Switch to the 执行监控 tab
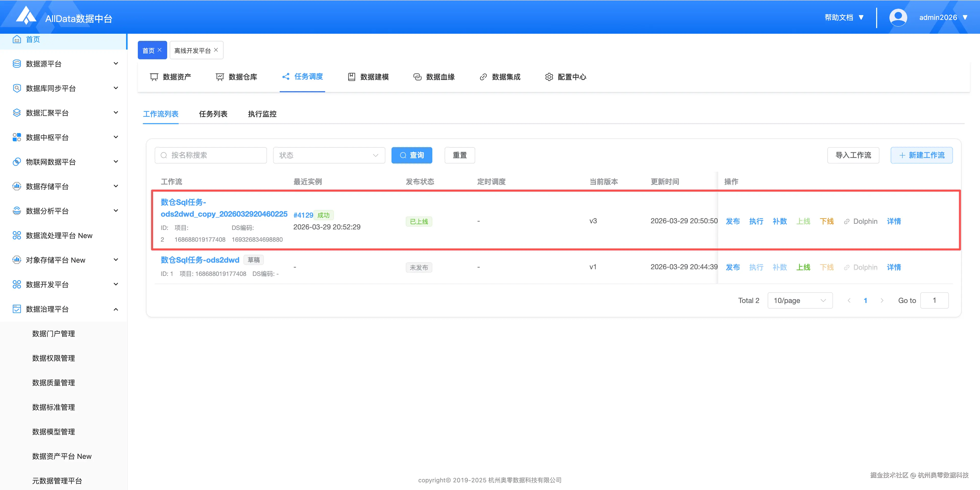This screenshot has height=490, width=980. pyautogui.click(x=262, y=114)
